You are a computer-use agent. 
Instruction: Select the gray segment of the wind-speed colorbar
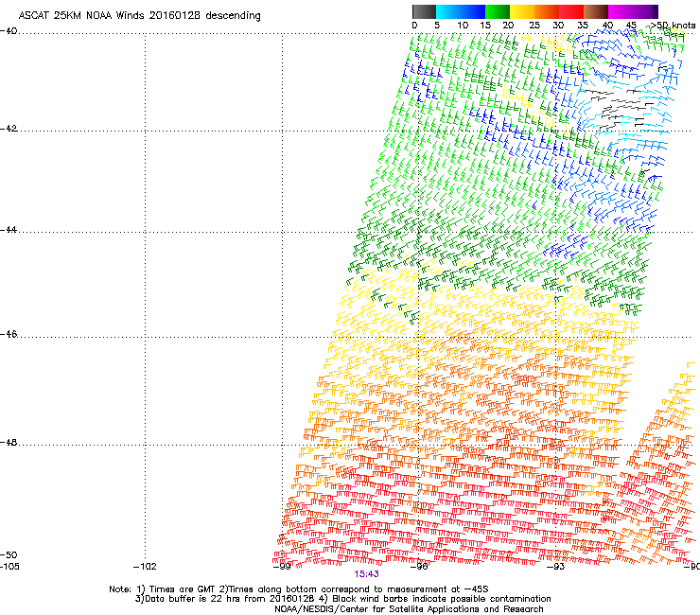[424, 11]
